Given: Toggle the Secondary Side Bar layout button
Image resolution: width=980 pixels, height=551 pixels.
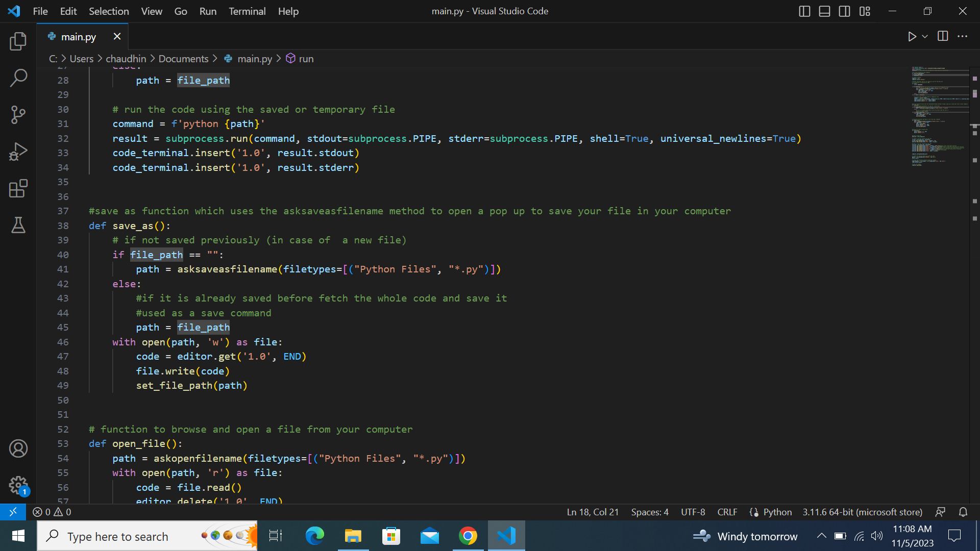Looking at the screenshot, I should 844,11.
